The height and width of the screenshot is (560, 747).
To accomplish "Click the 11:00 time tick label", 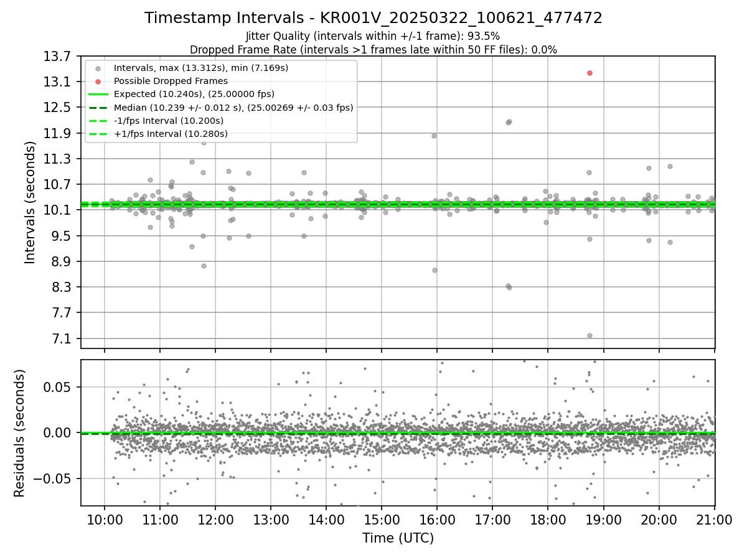I will pos(160,520).
